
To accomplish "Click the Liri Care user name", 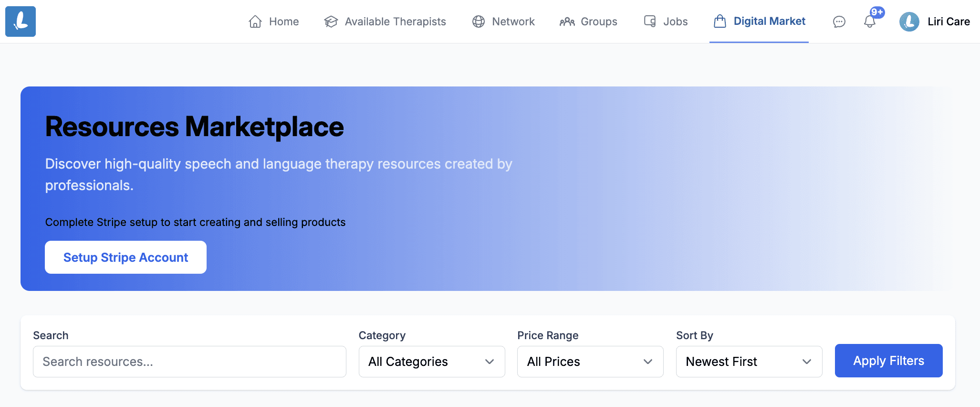I will [949, 21].
